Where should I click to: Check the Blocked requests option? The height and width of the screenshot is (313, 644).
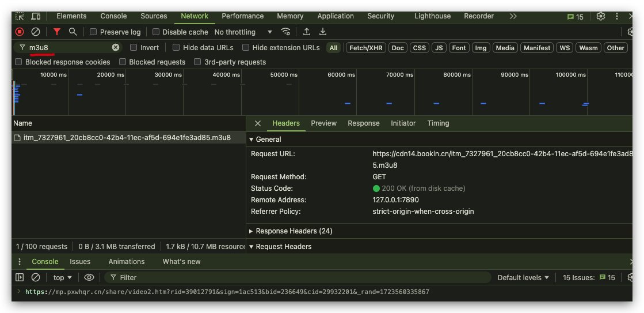pyautogui.click(x=123, y=62)
